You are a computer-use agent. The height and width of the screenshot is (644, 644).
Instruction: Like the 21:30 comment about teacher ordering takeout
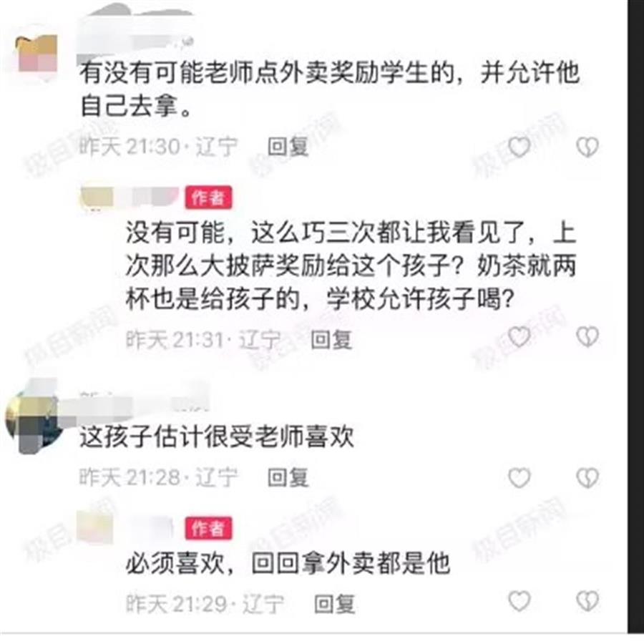click(519, 147)
